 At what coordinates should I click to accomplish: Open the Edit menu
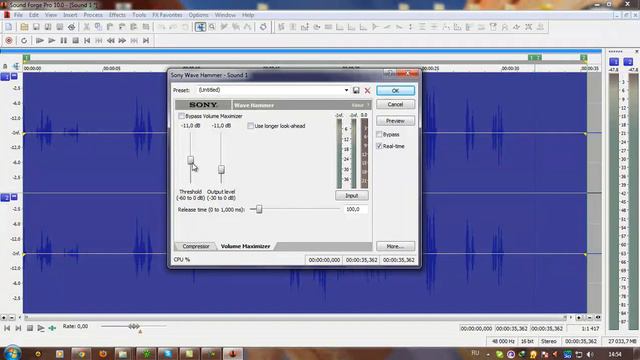(34, 15)
